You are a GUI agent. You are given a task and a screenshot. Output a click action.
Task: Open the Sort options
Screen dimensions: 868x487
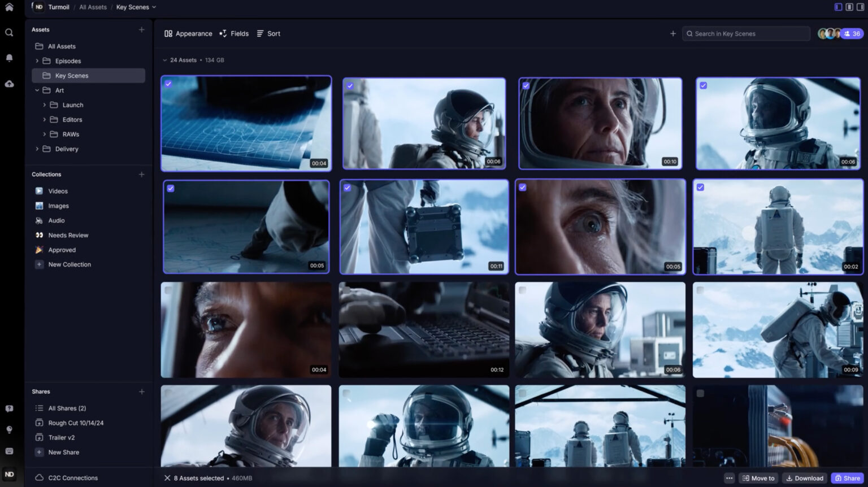click(268, 33)
